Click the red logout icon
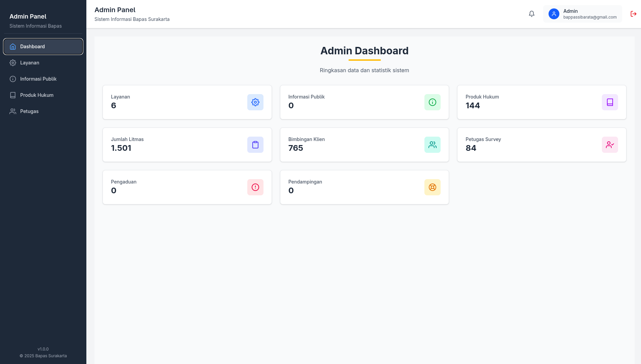This screenshot has height=364, width=641. [x=634, y=14]
